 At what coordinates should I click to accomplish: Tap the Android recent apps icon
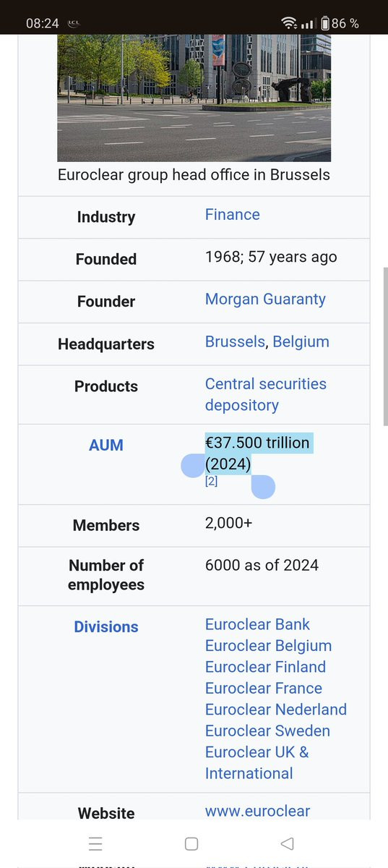95,843
